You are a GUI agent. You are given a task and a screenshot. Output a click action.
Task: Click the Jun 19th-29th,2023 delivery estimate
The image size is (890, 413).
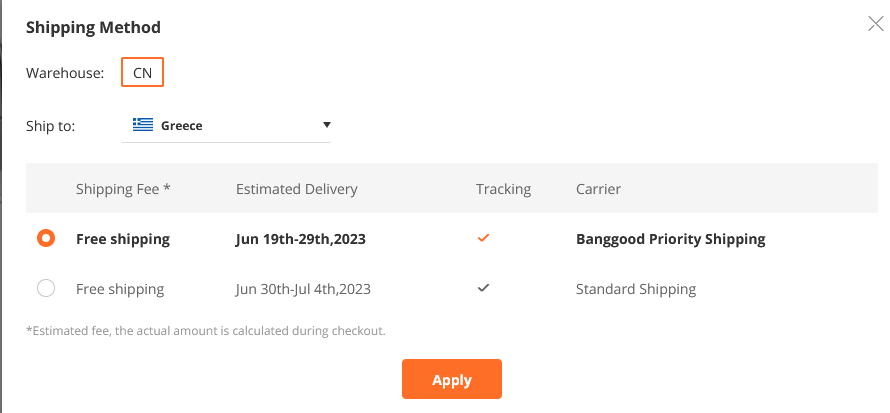(301, 239)
